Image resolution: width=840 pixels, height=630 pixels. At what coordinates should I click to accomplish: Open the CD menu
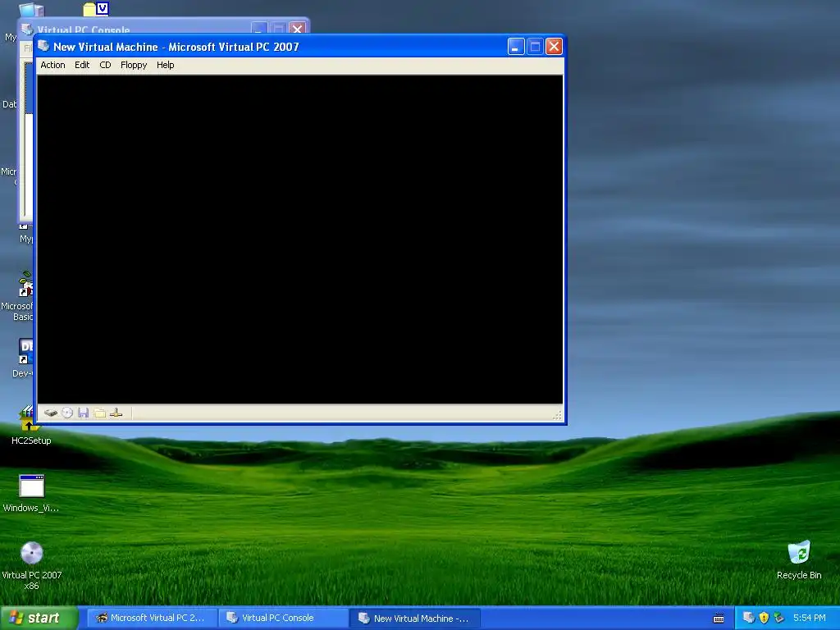(105, 65)
